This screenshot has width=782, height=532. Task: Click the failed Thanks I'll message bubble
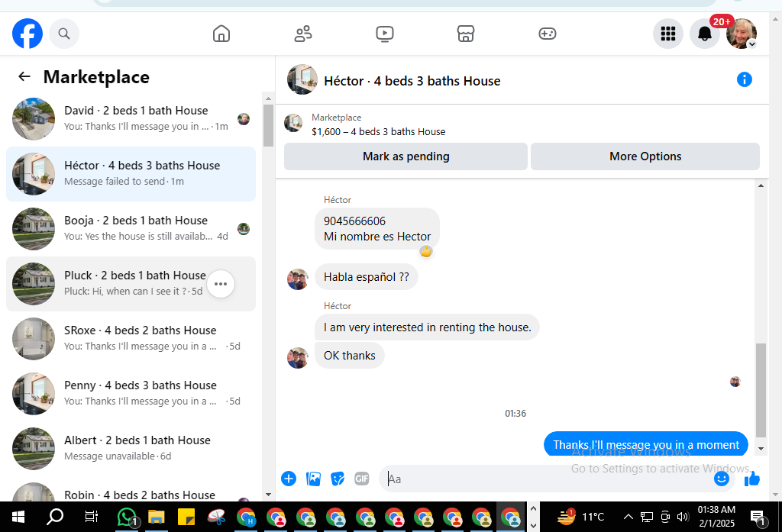(x=646, y=443)
